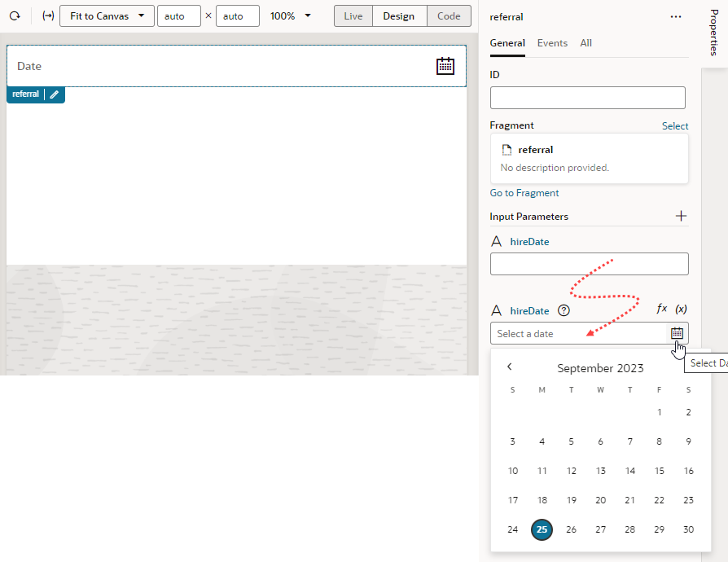
Task: Click the canvas width auto field
Action: pyautogui.click(x=179, y=15)
